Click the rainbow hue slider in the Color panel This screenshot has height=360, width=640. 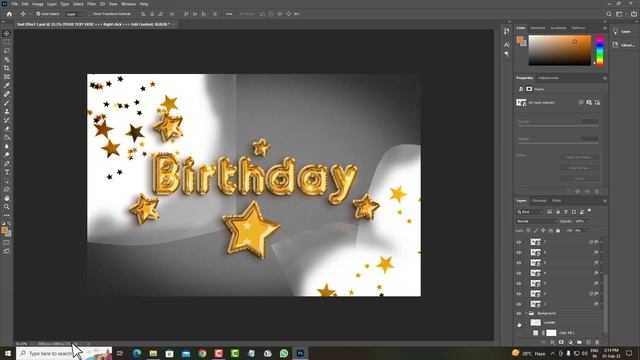pos(600,50)
